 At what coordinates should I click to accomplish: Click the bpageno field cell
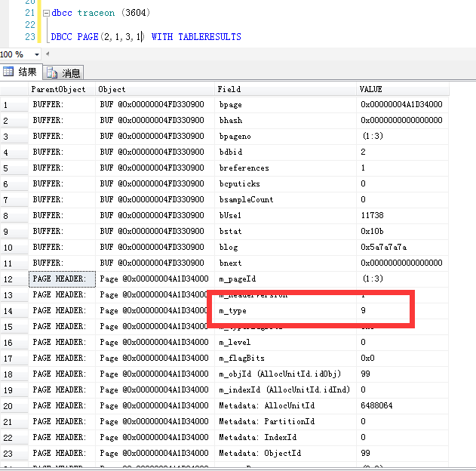click(x=285, y=137)
